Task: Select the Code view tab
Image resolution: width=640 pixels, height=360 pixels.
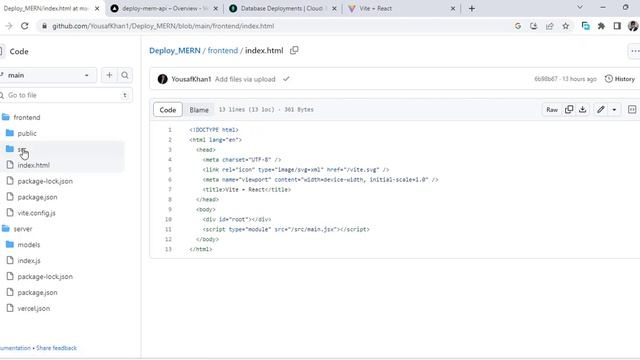Action: point(168,110)
